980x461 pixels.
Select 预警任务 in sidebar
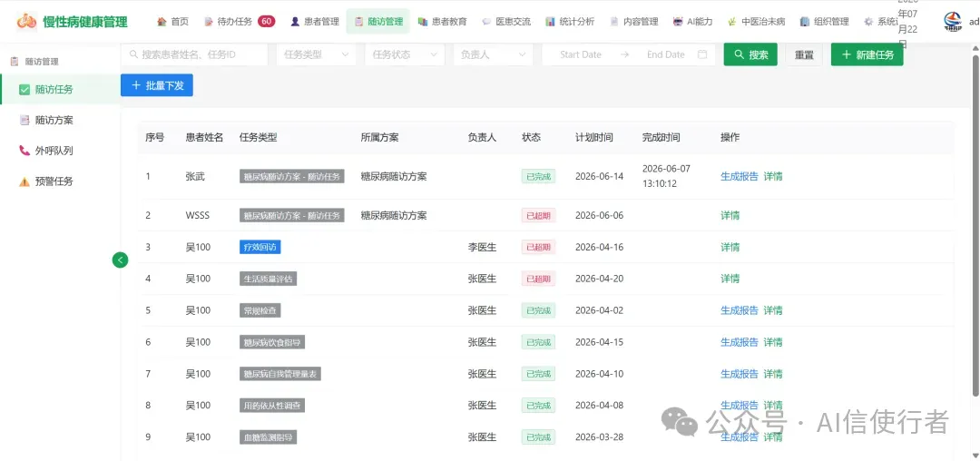(x=60, y=181)
